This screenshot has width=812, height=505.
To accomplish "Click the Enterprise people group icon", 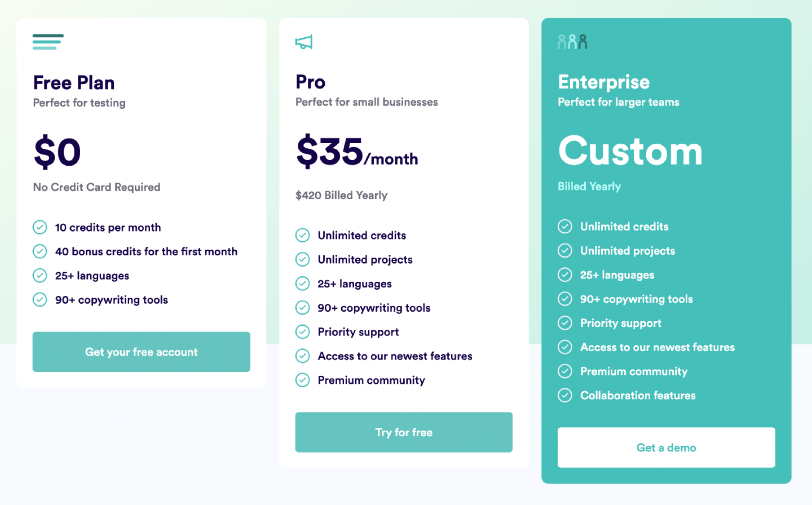I will [x=572, y=42].
